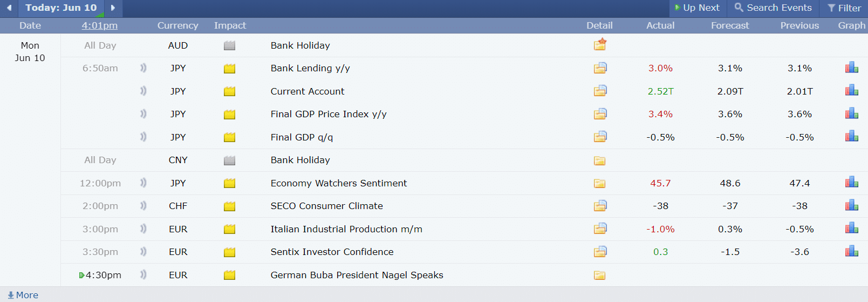Screen dimensions: 868x302
Task: Open graph for Sentix Investor Confidence
Action: click(x=851, y=251)
